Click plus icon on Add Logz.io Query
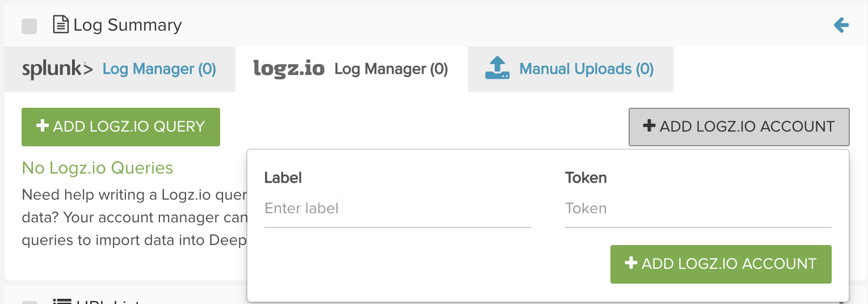 click(43, 126)
